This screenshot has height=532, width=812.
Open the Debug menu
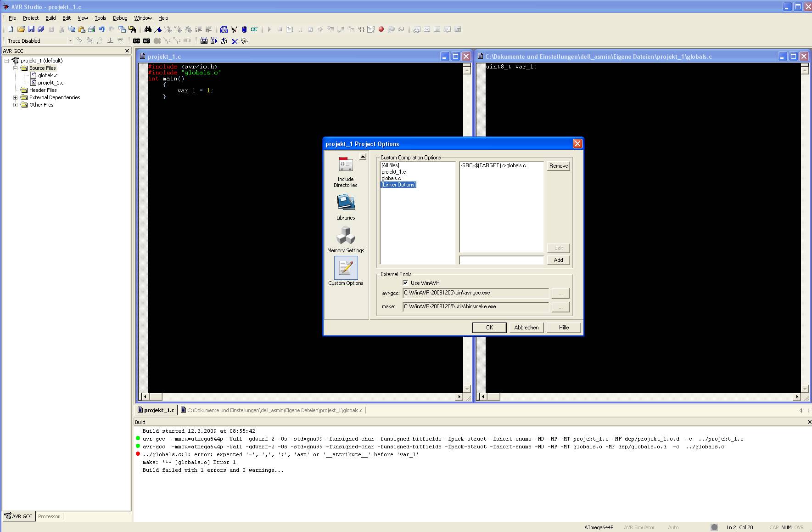point(120,18)
